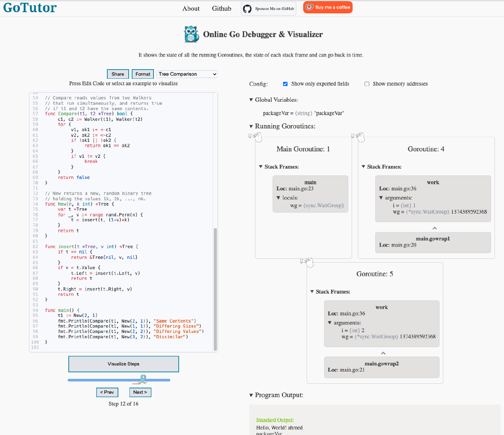Collapse the Global Variables section
The height and width of the screenshot is (435, 504).
pyautogui.click(x=251, y=99)
